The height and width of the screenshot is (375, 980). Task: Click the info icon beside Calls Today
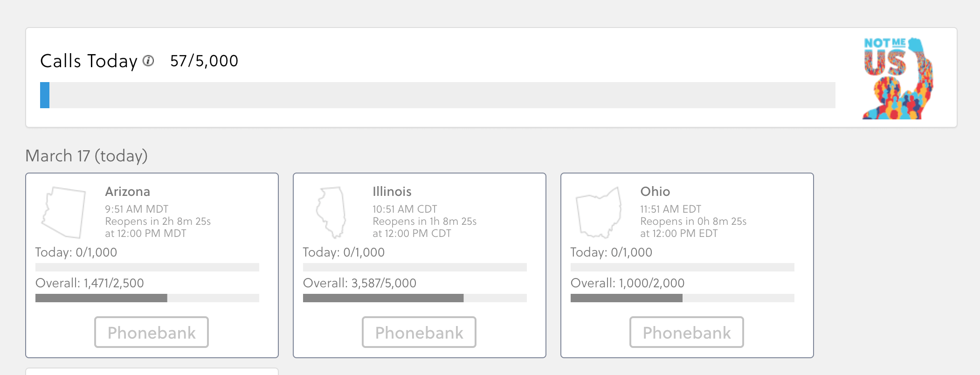148,61
